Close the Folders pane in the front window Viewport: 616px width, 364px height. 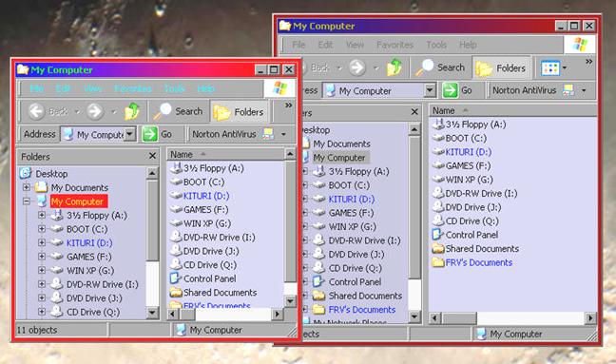[153, 156]
